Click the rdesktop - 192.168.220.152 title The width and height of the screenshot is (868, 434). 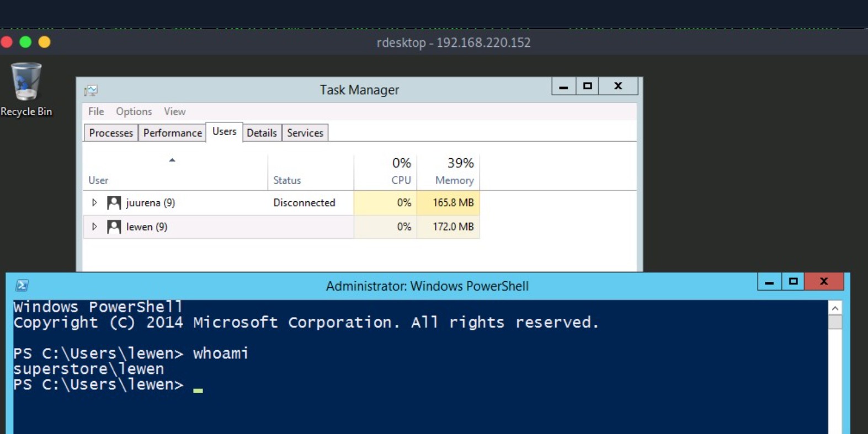(x=454, y=42)
